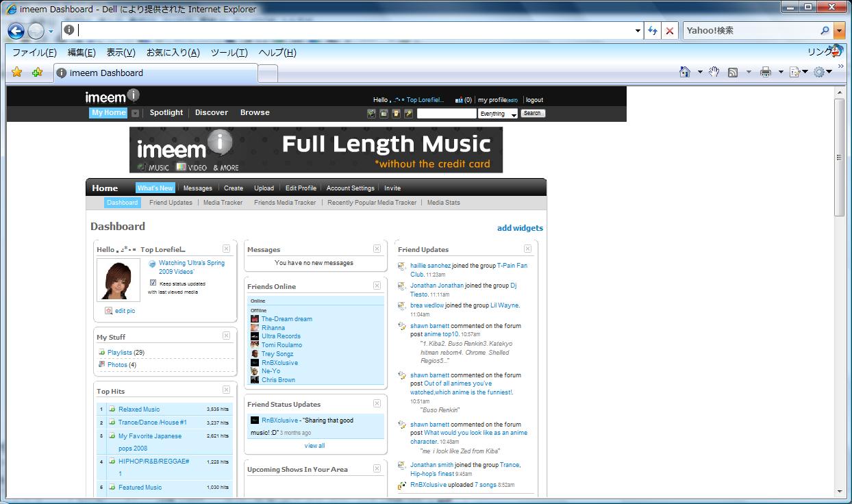The image size is (852, 504).
Task: Close the Friend Updates widget
Action: pos(527,249)
